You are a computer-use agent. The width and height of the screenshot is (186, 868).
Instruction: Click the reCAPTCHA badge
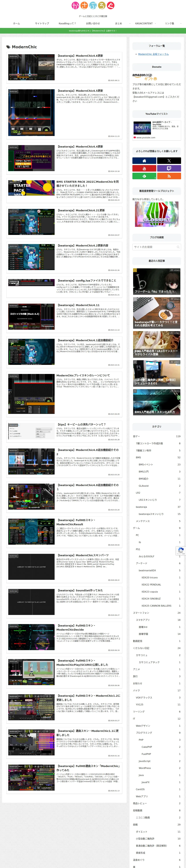coord(181,551)
